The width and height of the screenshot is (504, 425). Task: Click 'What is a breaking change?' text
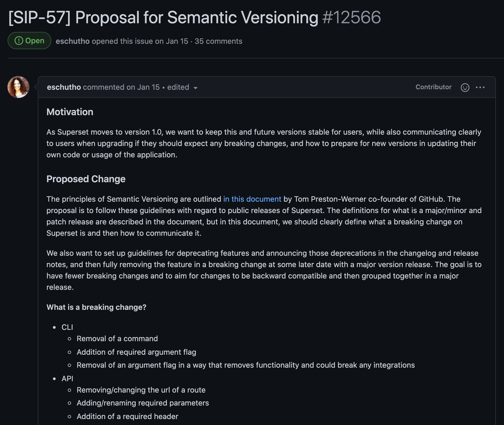[96, 307]
